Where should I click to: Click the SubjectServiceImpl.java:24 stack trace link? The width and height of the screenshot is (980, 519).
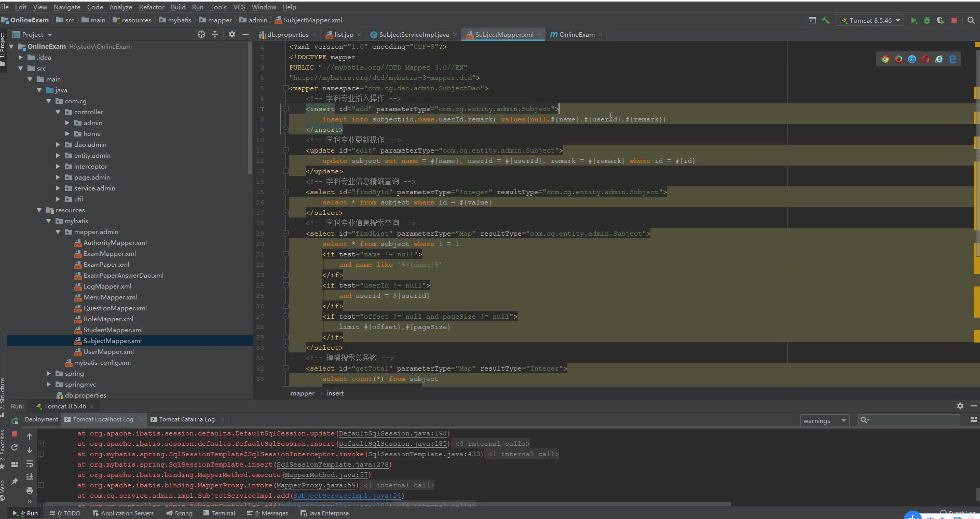(x=347, y=496)
